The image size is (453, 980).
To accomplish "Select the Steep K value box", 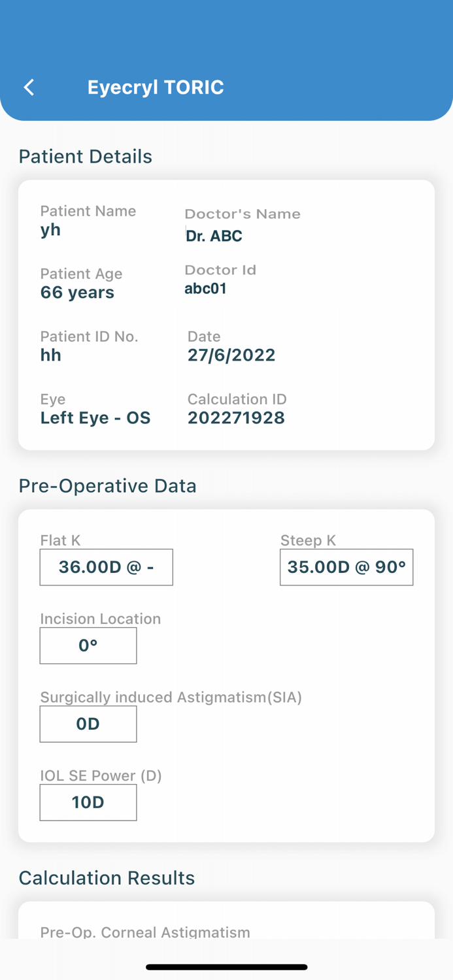I will pyautogui.click(x=346, y=567).
